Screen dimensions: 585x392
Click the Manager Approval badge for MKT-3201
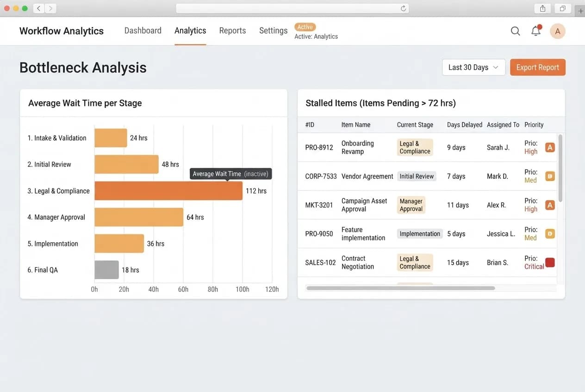pyautogui.click(x=411, y=205)
